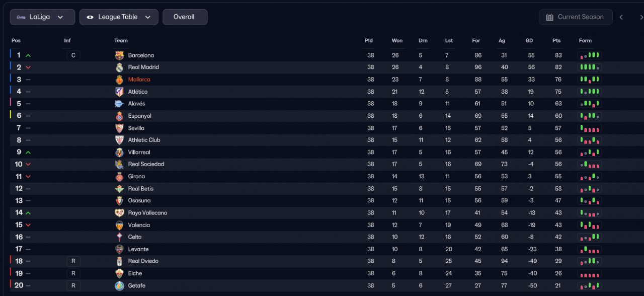Open the Current Season selector
The width and height of the screenshot is (644, 296).
tap(576, 17)
